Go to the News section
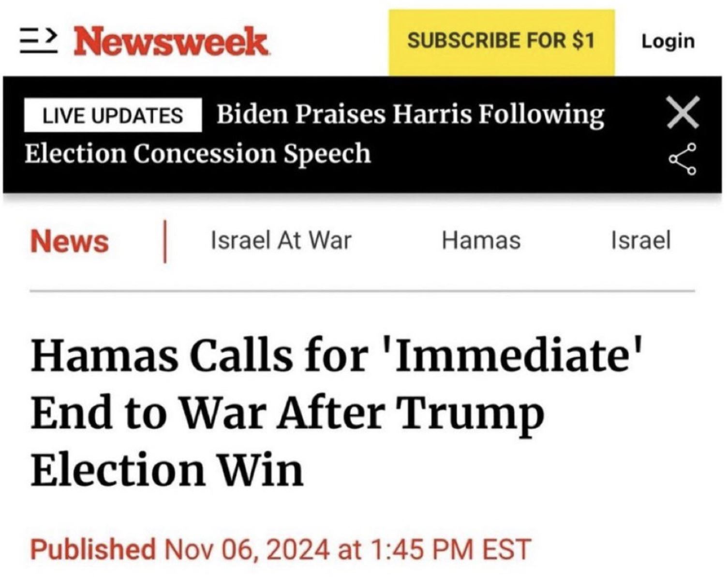 (x=70, y=241)
